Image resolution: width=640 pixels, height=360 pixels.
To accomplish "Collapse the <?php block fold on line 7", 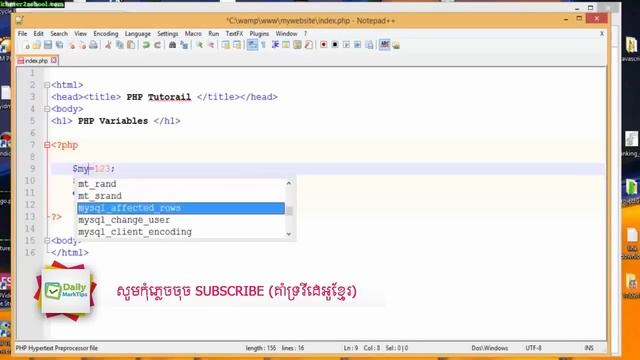I will click(x=47, y=145).
